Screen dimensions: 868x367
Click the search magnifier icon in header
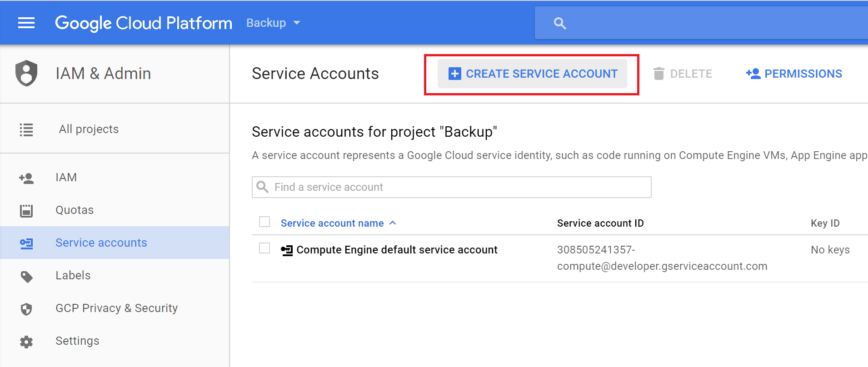coord(560,23)
